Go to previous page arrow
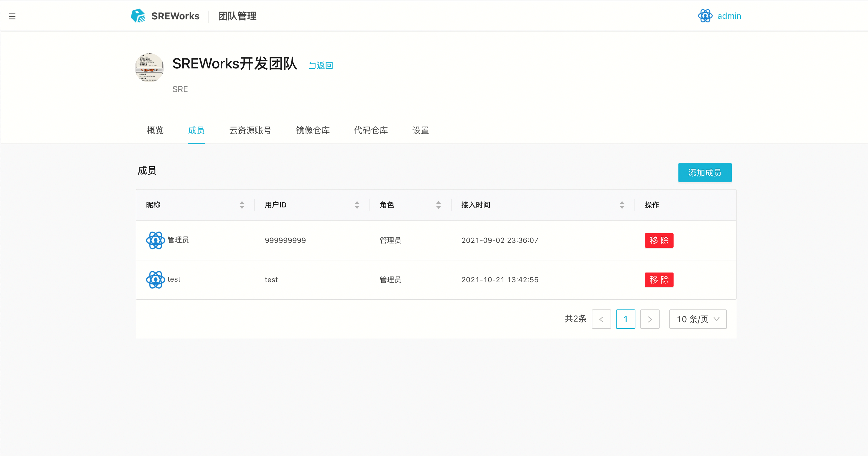 click(601, 319)
